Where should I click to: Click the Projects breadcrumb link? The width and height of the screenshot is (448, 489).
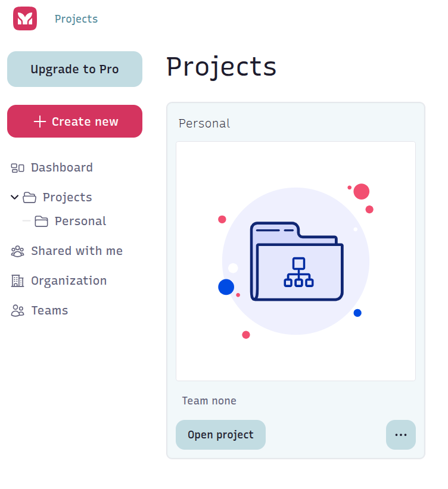click(x=76, y=19)
